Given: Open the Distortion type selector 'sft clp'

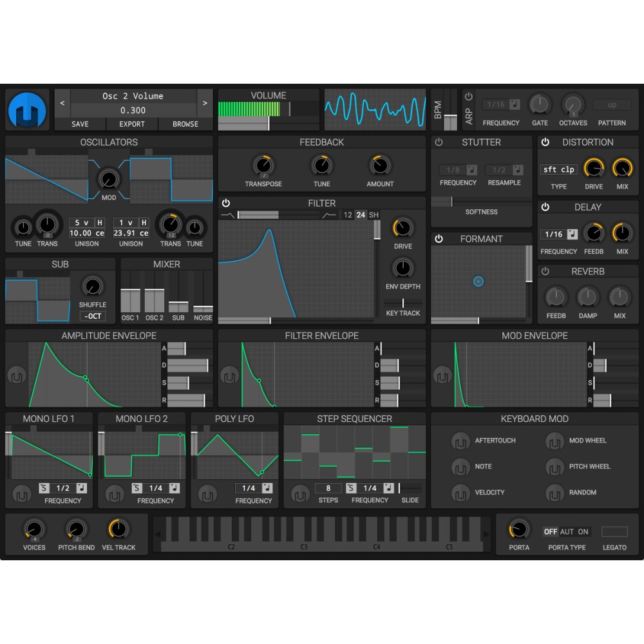Looking at the screenshot, I should (558, 169).
